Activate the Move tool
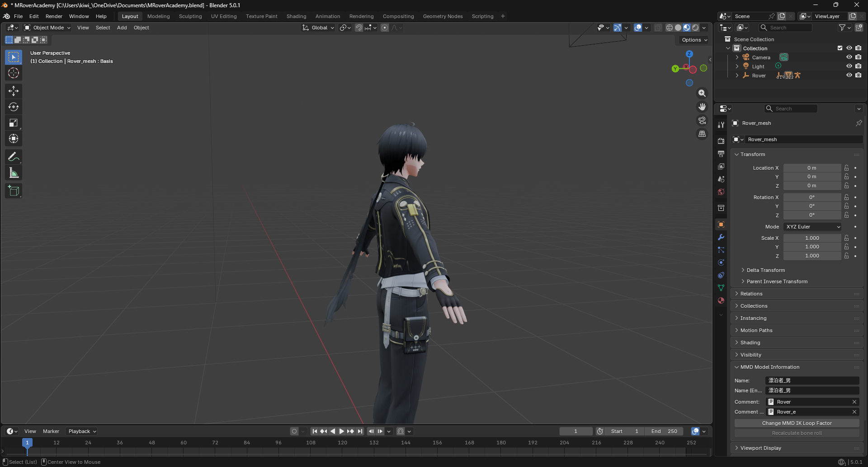 point(14,91)
